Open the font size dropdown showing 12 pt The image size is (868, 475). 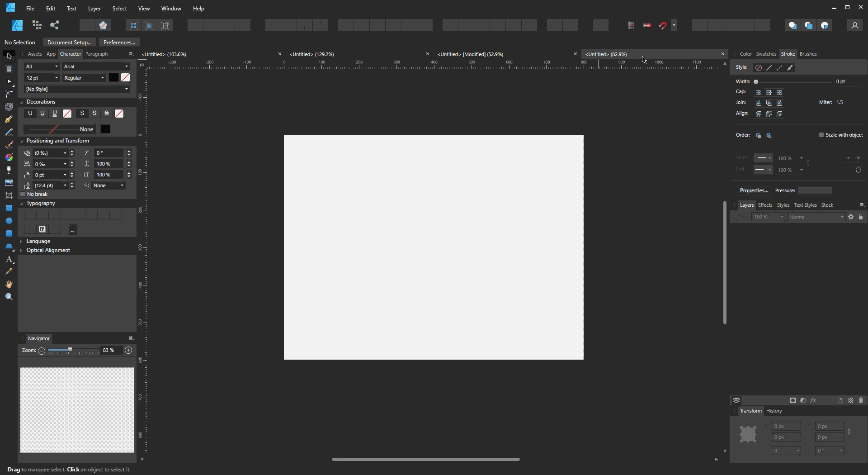(42, 78)
